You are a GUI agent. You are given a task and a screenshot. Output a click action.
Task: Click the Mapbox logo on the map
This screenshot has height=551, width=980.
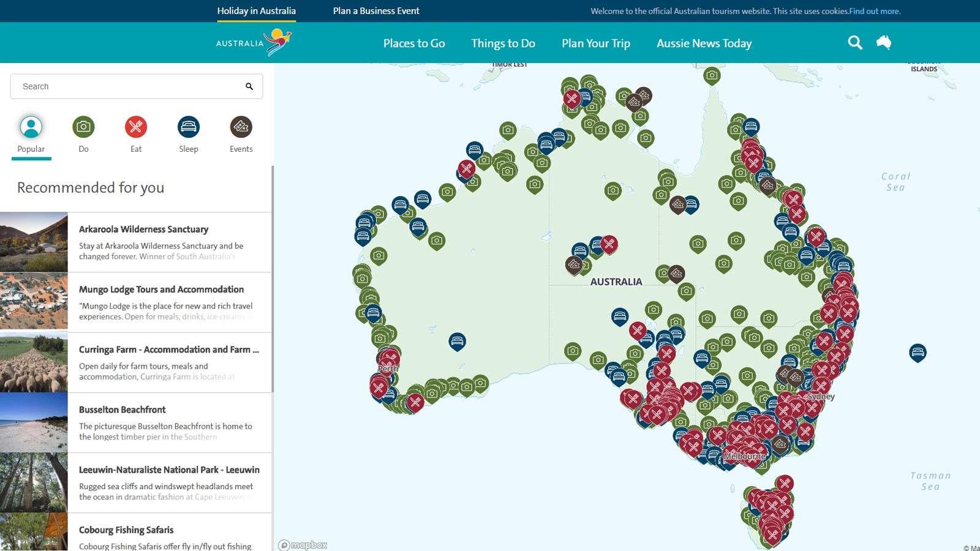click(x=303, y=545)
